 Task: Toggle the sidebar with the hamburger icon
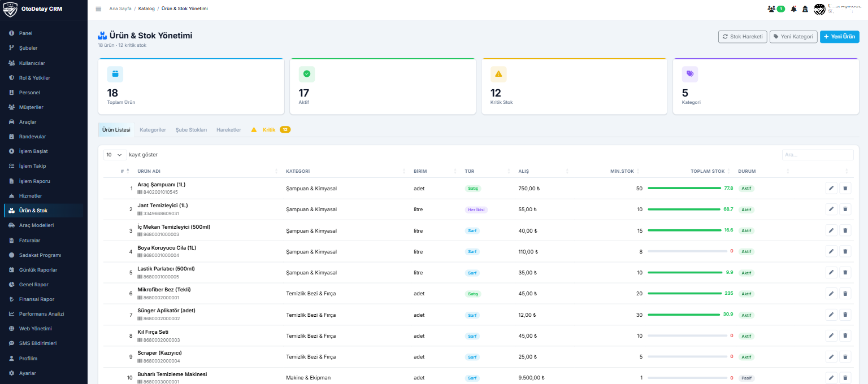(98, 9)
